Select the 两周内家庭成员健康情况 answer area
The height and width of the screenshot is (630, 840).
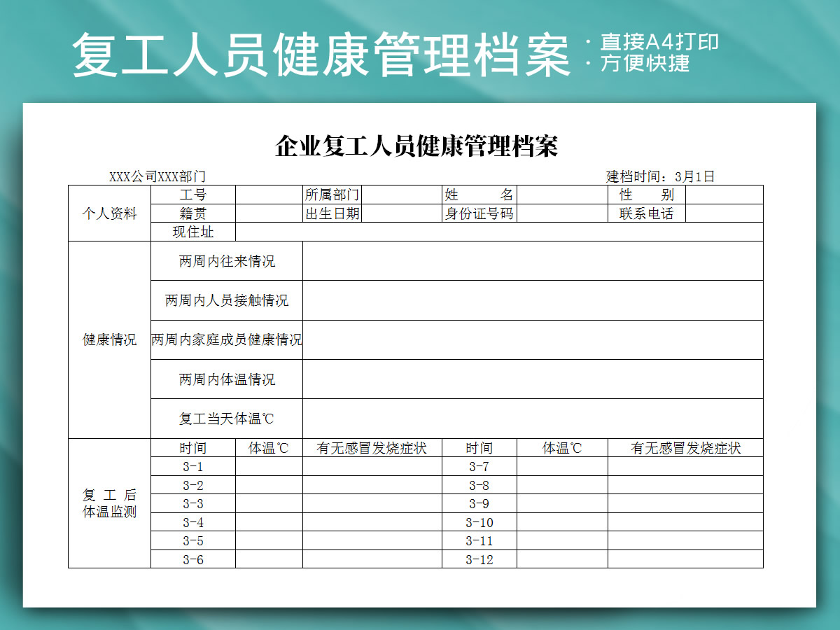click(532, 339)
